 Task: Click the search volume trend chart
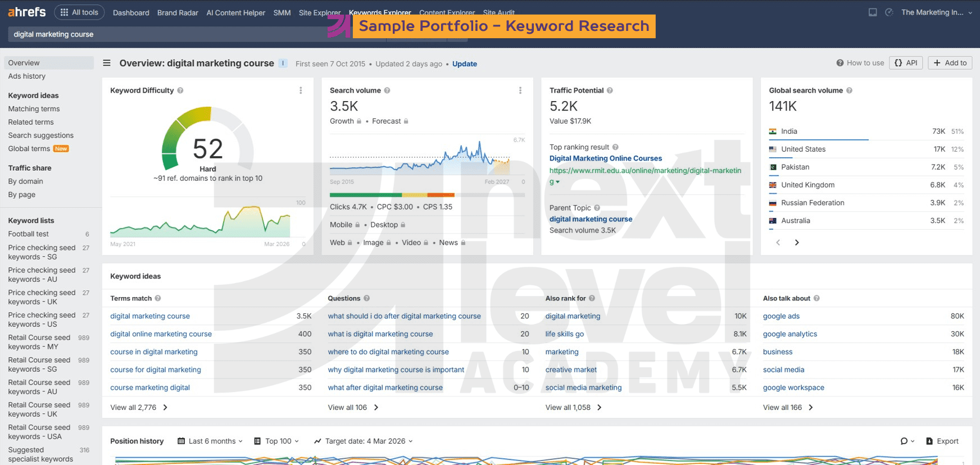coord(420,158)
